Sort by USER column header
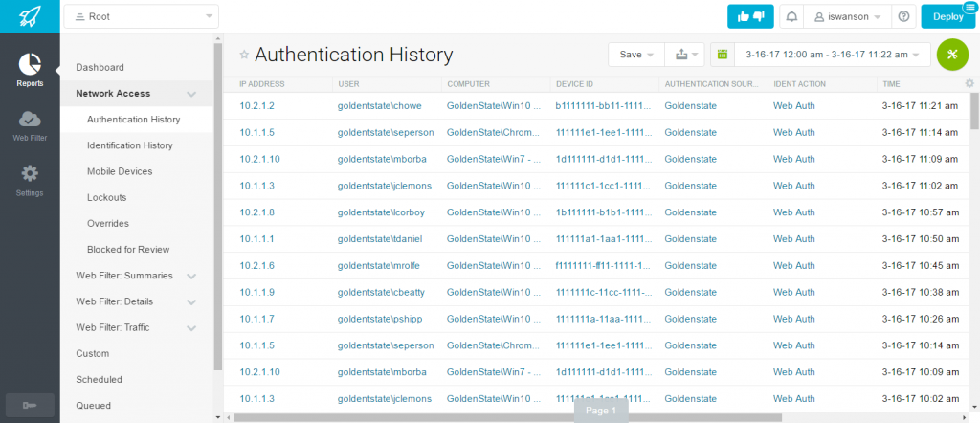 [348, 83]
